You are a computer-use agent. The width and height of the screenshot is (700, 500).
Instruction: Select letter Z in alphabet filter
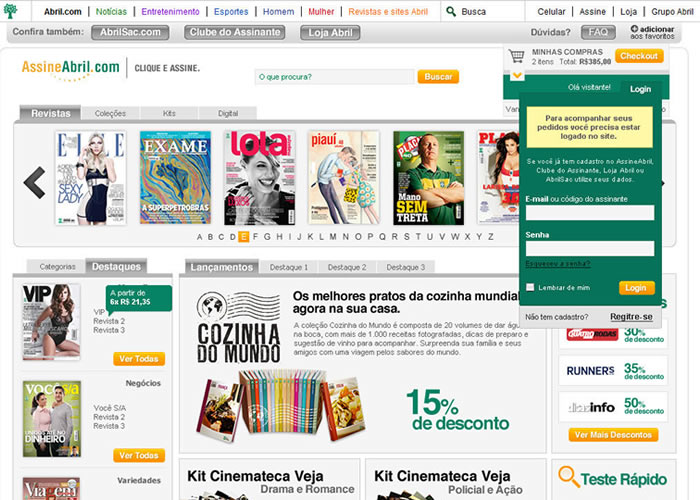click(491, 237)
